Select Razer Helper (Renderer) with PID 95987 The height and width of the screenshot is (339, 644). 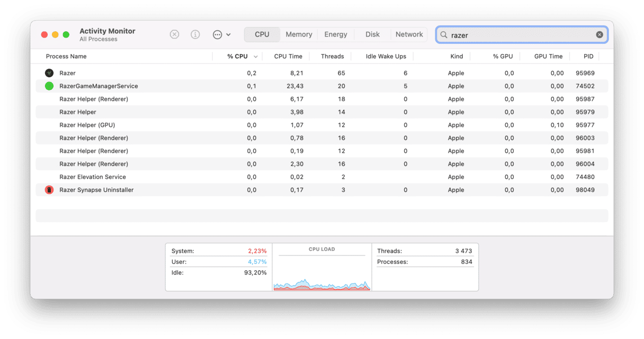click(x=322, y=99)
